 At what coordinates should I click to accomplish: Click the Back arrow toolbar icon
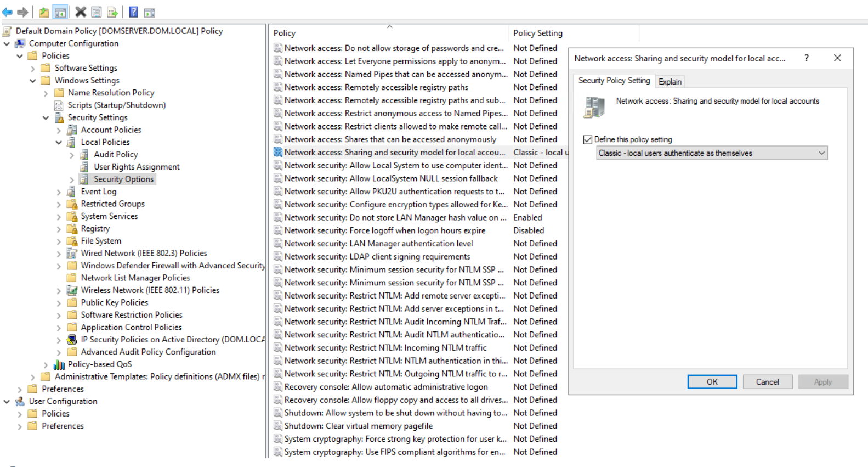[x=8, y=12]
